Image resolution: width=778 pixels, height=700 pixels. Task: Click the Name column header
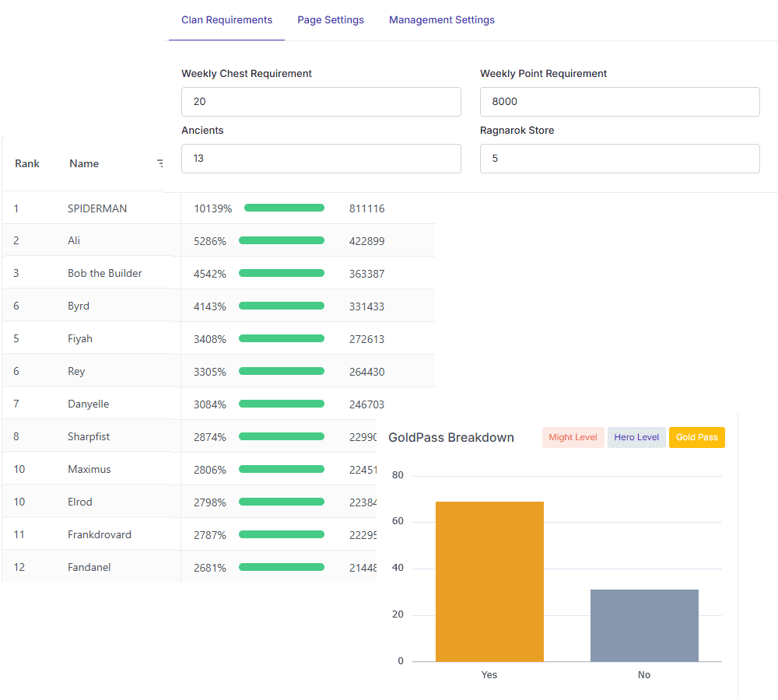click(x=84, y=163)
